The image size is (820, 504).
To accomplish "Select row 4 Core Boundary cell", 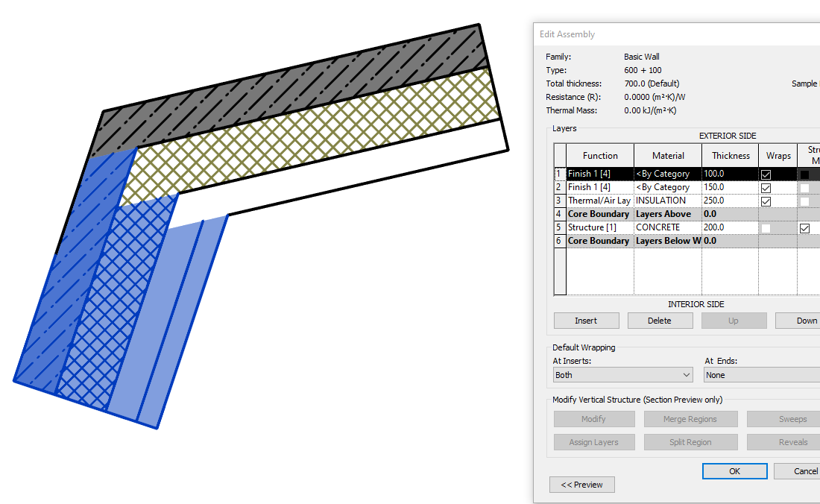I will (600, 214).
